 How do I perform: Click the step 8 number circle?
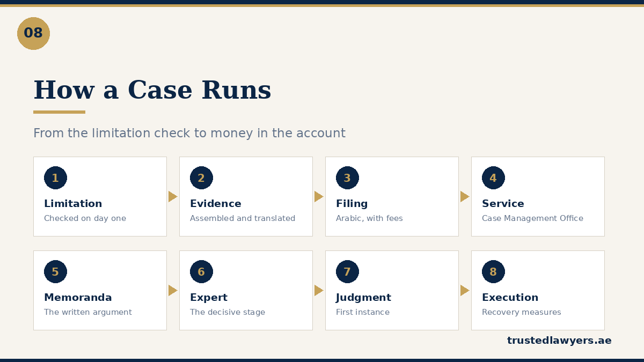(493, 272)
